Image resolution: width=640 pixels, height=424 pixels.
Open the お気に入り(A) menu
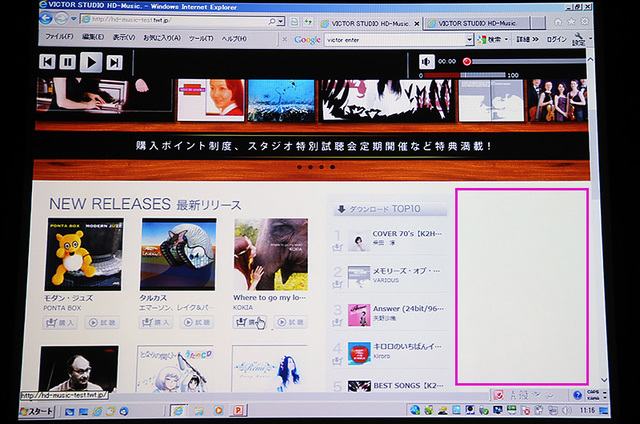point(161,38)
